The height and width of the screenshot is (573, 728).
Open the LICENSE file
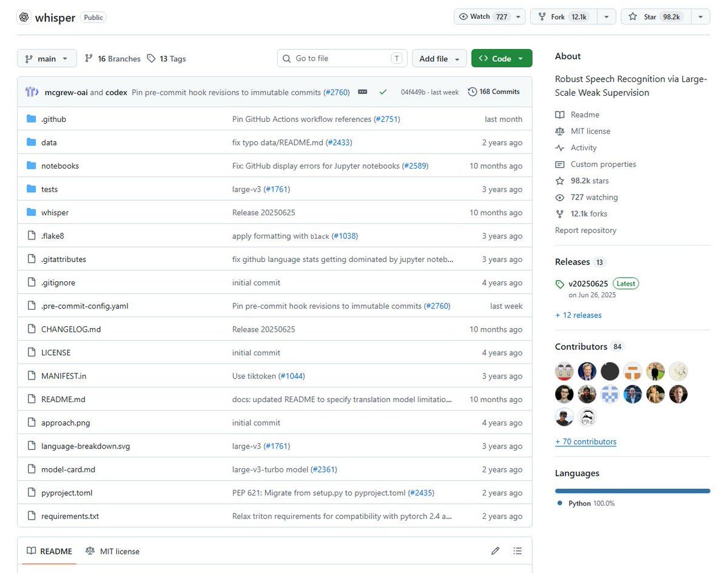[56, 353]
